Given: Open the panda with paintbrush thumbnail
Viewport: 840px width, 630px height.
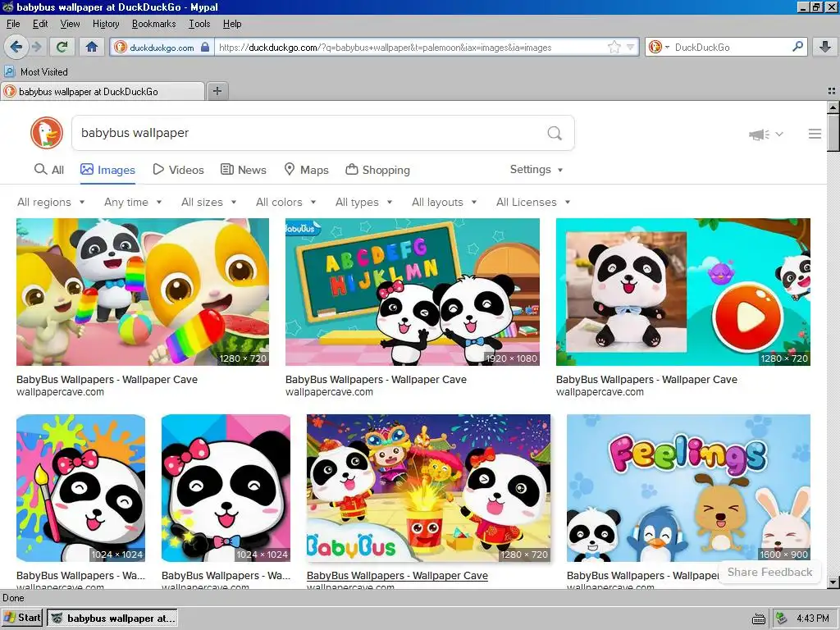Looking at the screenshot, I should (x=81, y=488).
